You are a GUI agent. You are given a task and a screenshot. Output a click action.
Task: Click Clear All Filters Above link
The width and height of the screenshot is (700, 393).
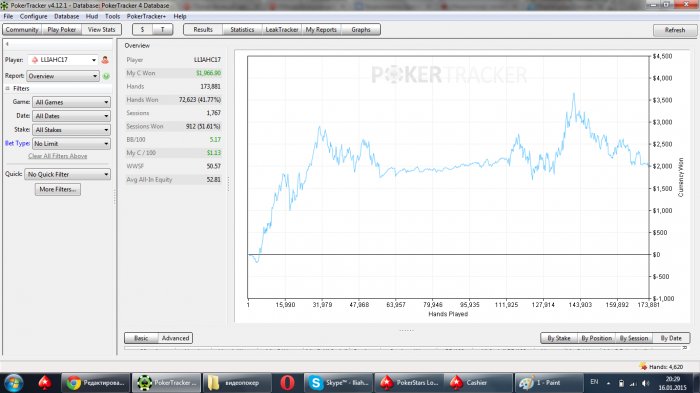click(x=58, y=156)
